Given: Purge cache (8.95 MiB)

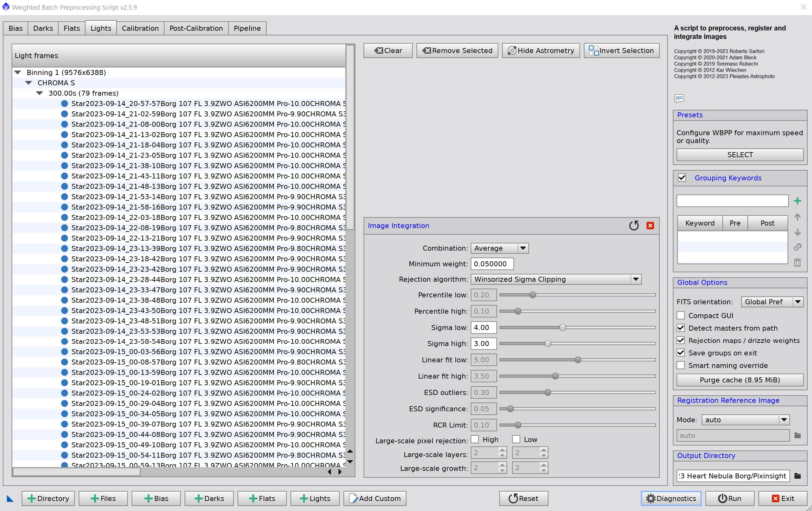Looking at the screenshot, I should 740,380.
